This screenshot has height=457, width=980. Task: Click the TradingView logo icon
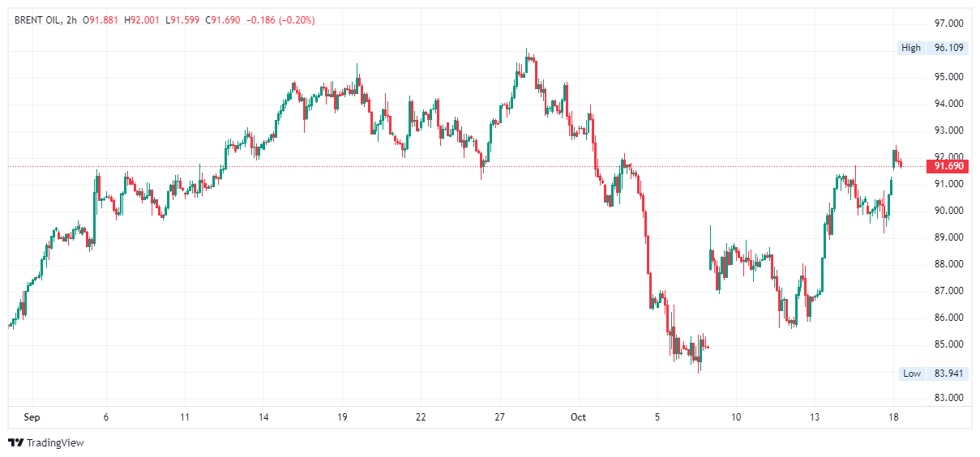tap(15, 442)
